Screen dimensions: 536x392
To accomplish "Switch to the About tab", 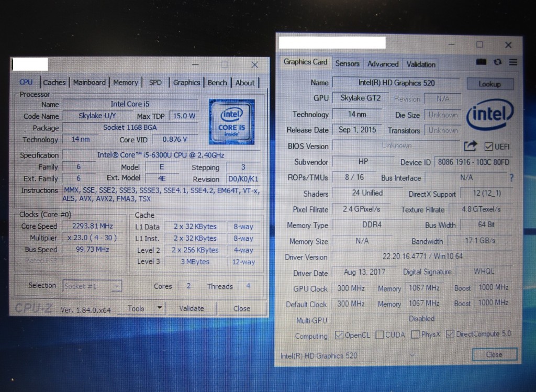I will coord(245,83).
